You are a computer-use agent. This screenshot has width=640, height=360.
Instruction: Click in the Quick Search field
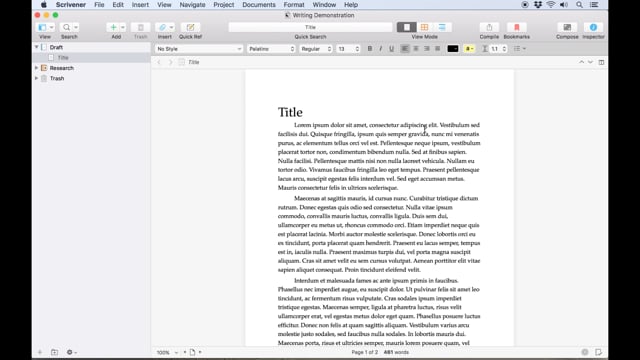coord(310,27)
